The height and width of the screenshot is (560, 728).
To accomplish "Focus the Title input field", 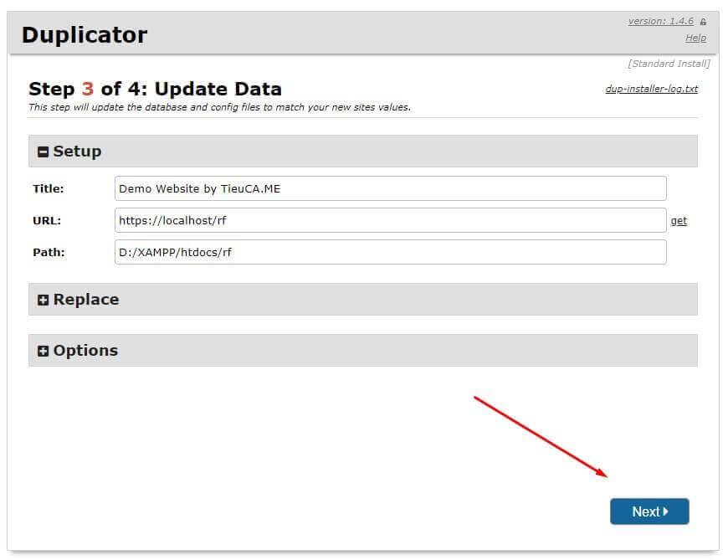I will 391,188.
